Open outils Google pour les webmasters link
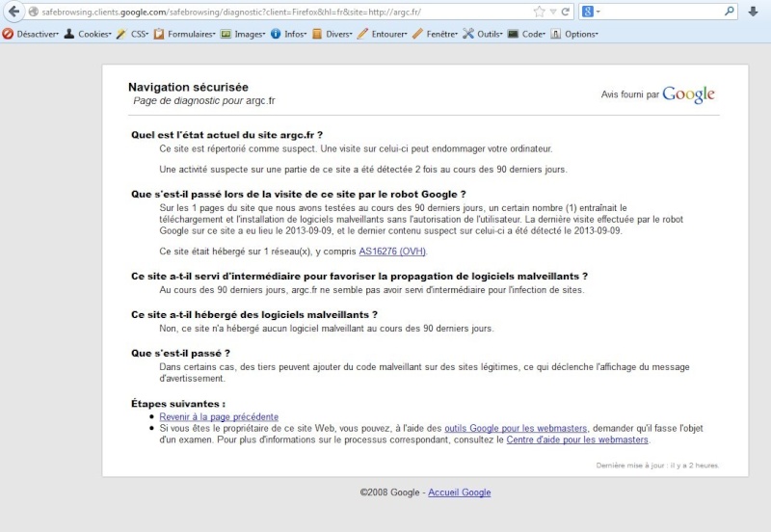The height and width of the screenshot is (532, 771). point(516,428)
